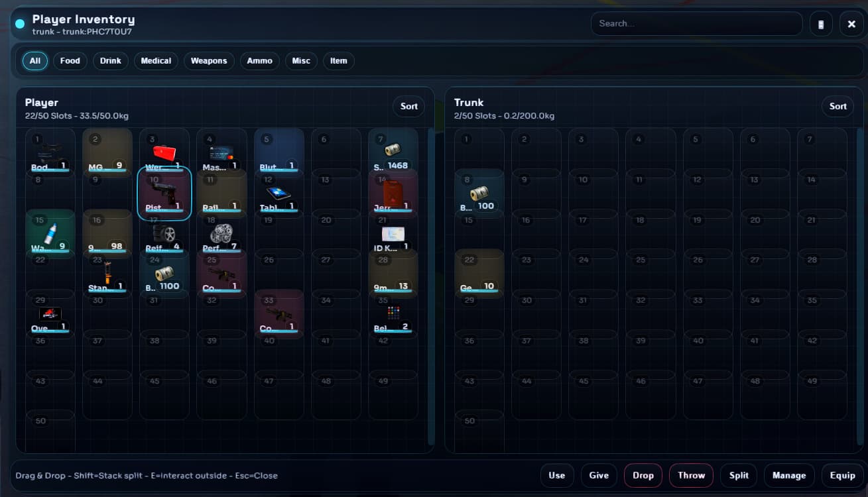The height and width of the screenshot is (497, 868).
Task: Click the 9m ammo stack of 13
Action: point(393,274)
